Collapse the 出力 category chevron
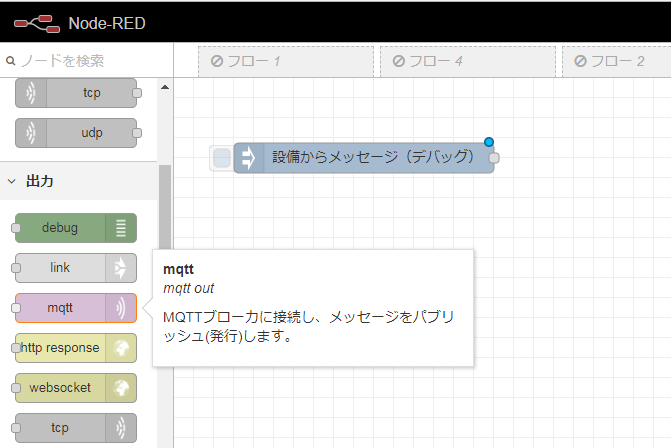This screenshot has width=671, height=448. (x=12, y=181)
